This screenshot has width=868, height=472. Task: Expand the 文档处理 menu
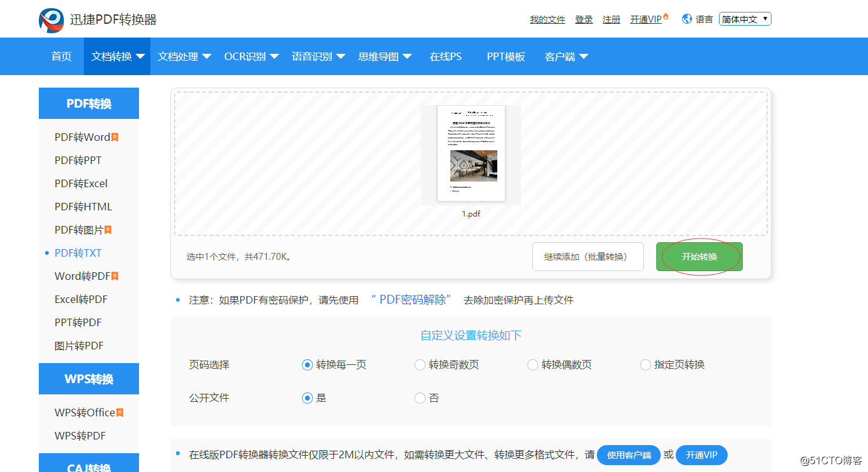click(x=184, y=56)
